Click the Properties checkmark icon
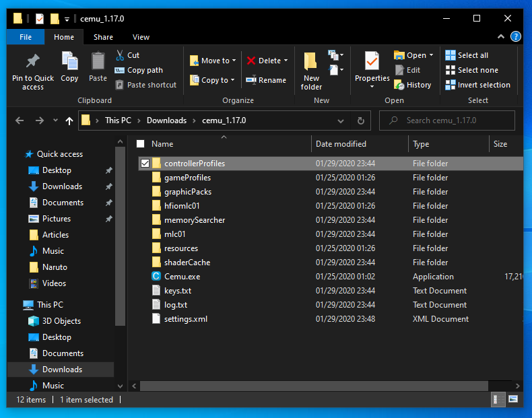Image resolution: width=532 pixels, height=418 pixels. (x=372, y=61)
